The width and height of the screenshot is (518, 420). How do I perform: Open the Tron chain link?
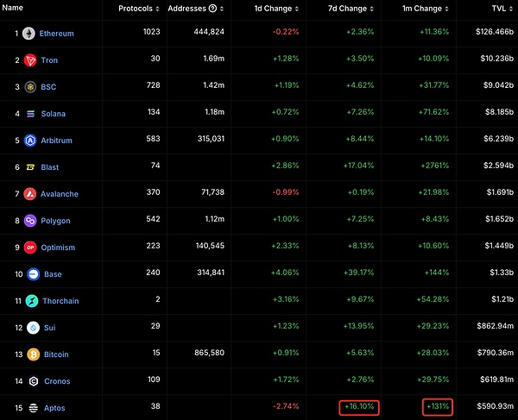tap(49, 60)
